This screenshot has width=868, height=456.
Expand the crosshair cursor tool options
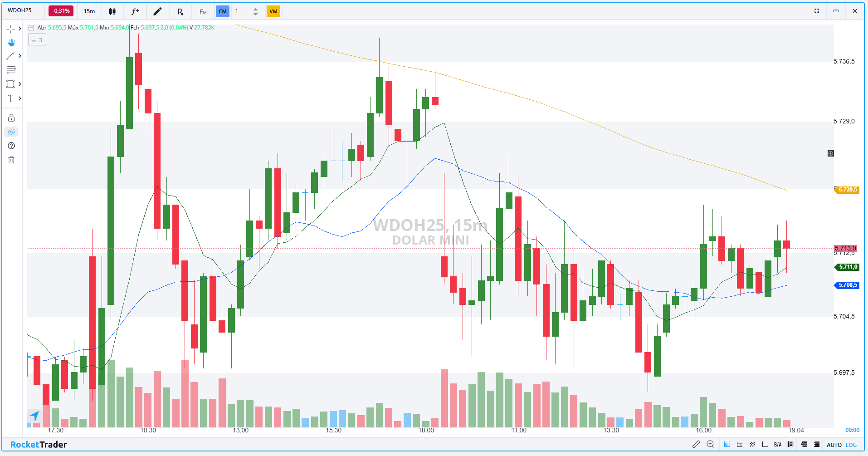tap(20, 29)
